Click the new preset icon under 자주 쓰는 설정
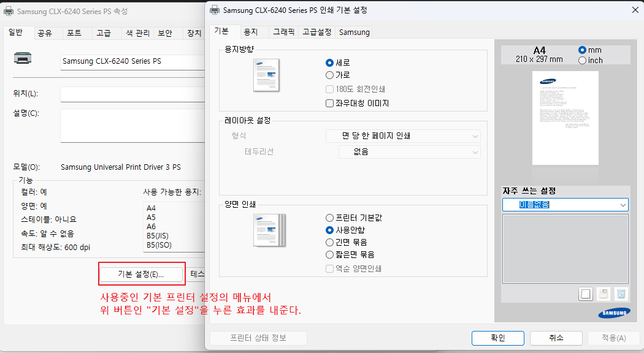Screen dimensions: 644x353 coord(586,294)
